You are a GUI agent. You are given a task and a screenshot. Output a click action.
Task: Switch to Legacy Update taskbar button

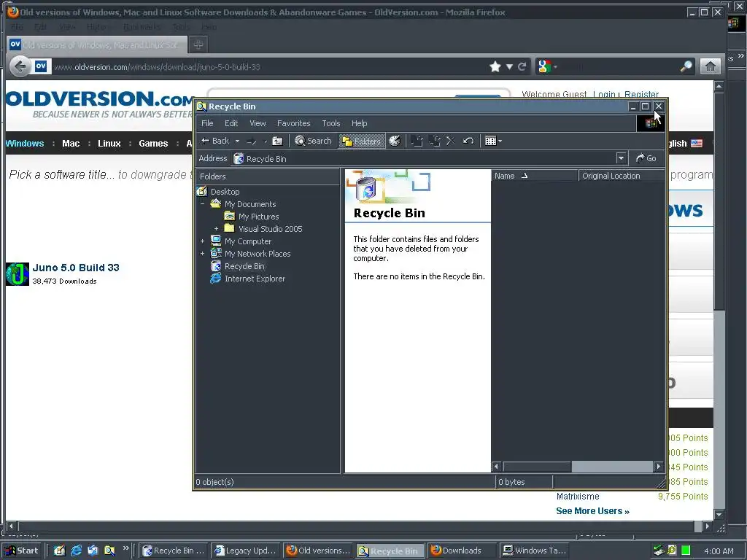click(247, 551)
